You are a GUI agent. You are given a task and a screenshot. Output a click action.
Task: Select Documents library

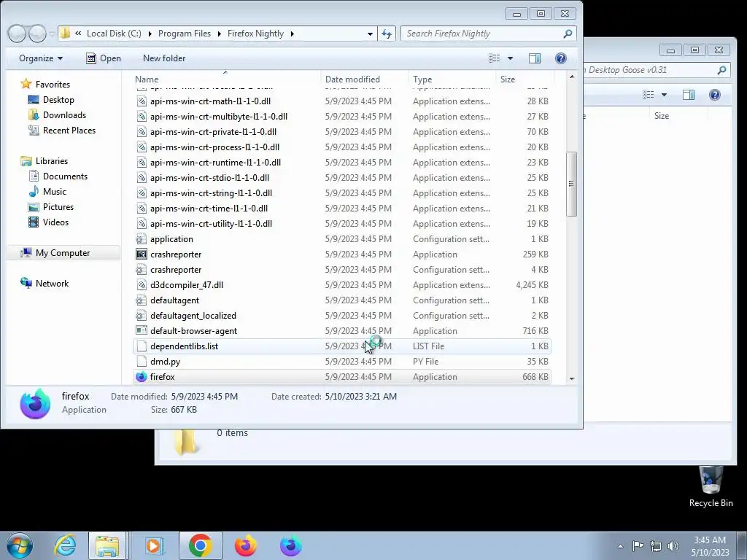(65, 176)
